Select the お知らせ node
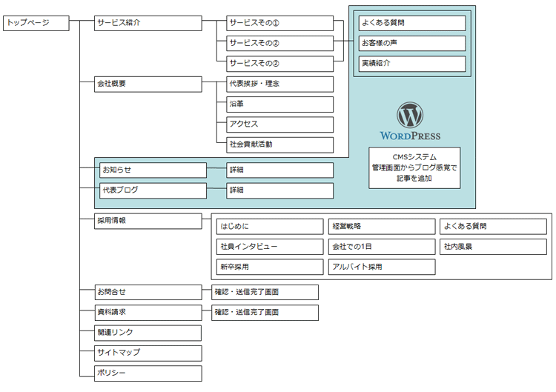Viewport: 556px width, 392px height. pos(153,170)
